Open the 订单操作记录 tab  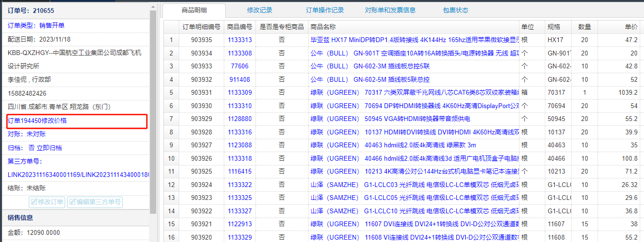pos(325,10)
